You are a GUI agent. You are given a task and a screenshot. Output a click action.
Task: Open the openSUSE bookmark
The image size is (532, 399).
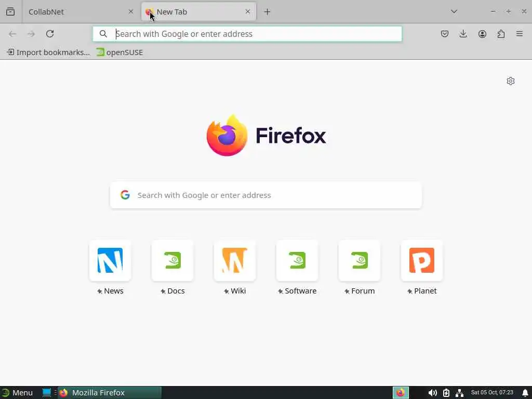119,52
